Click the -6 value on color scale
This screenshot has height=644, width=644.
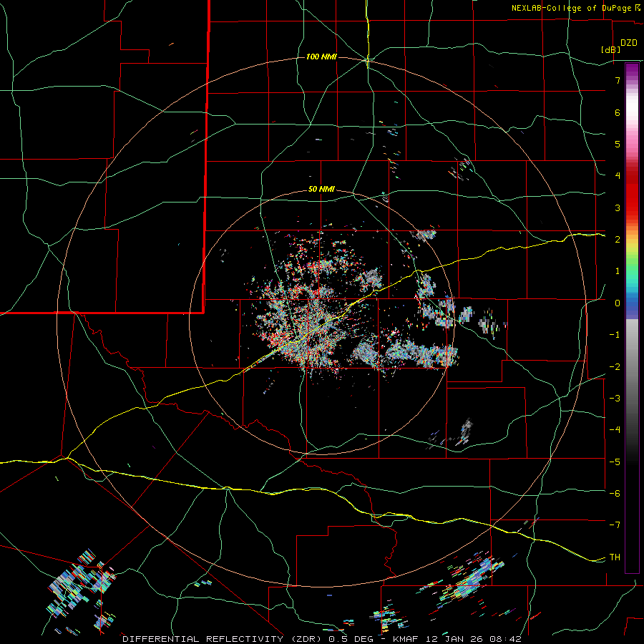615,494
